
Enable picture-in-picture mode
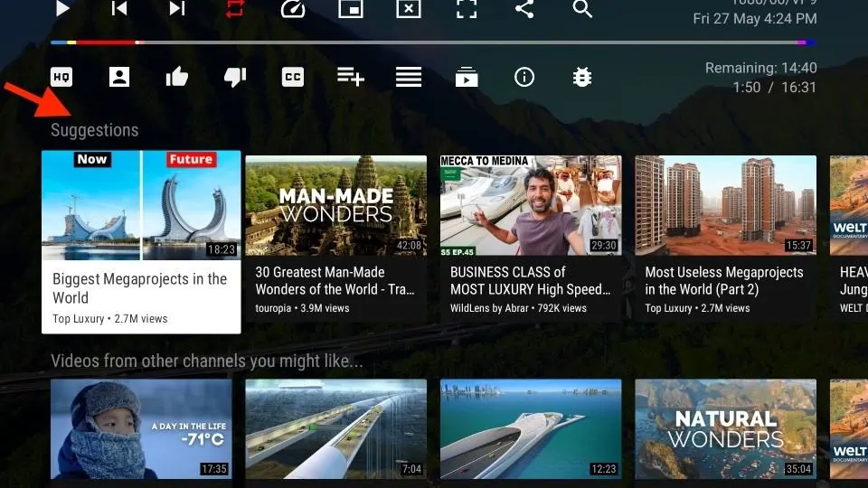[351, 8]
